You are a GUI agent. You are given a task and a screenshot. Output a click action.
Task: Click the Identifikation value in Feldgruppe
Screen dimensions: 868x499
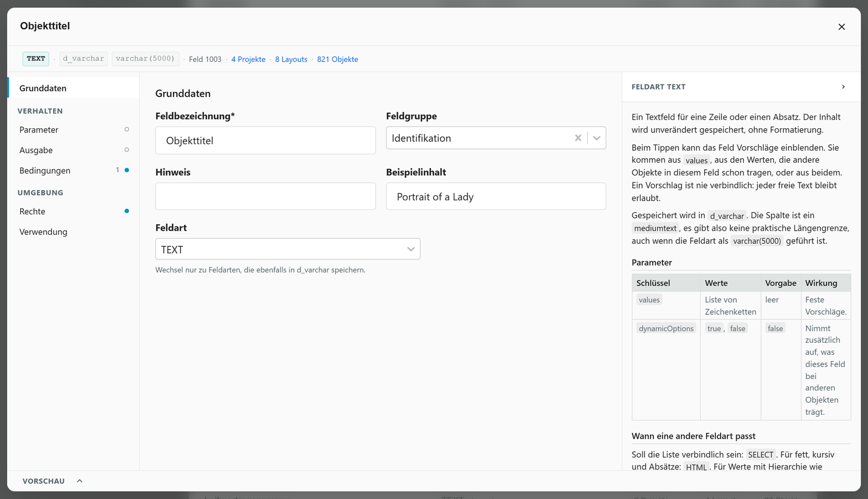(421, 138)
